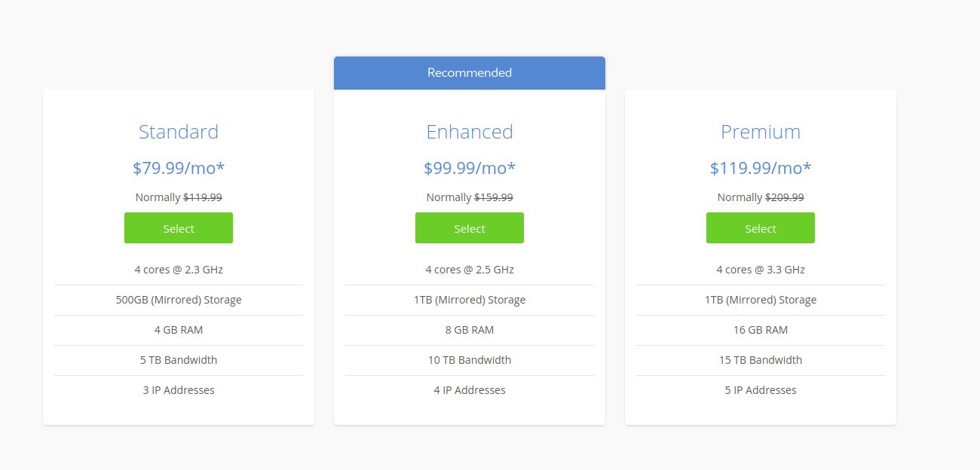Viewport: 980px width, 470px height.
Task: Click the 5 IP Addresses row under Premium
Action: click(x=760, y=389)
